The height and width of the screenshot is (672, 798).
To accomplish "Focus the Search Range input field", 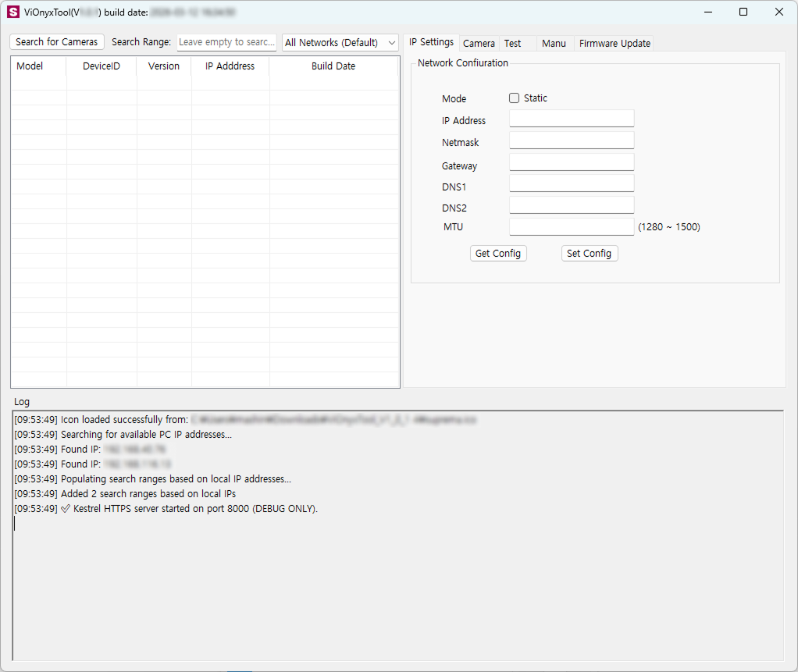I will coord(226,42).
